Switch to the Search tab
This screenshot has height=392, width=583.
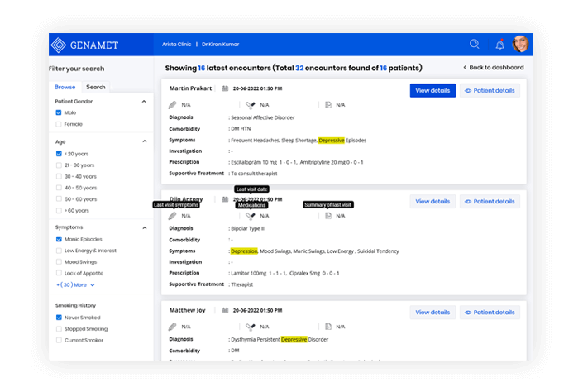[x=96, y=87]
